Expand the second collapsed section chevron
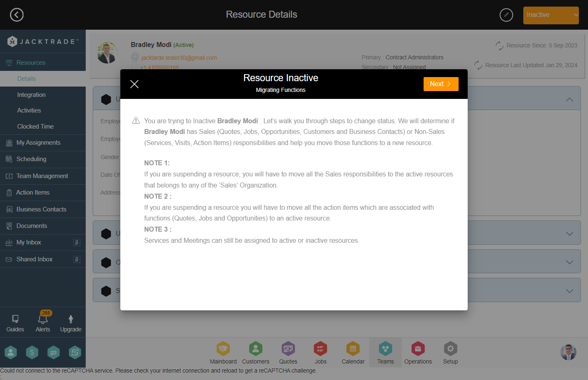This screenshot has height=380, width=588. [x=569, y=234]
